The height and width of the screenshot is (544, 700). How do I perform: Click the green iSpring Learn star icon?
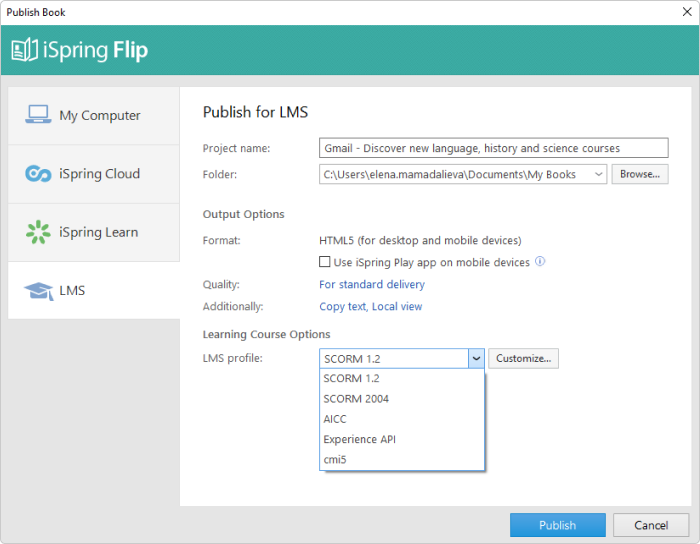click(x=38, y=232)
